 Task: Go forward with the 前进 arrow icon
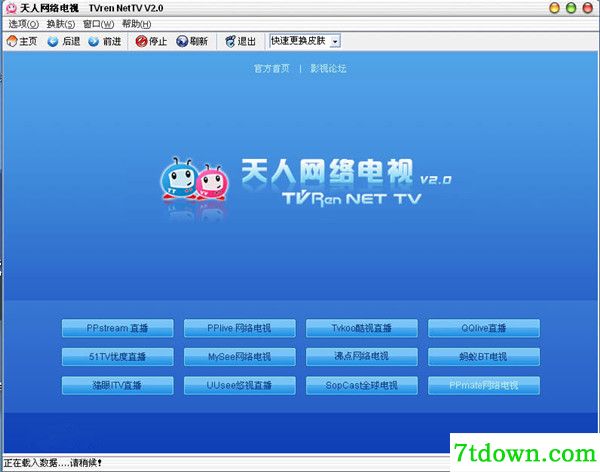coord(93,41)
